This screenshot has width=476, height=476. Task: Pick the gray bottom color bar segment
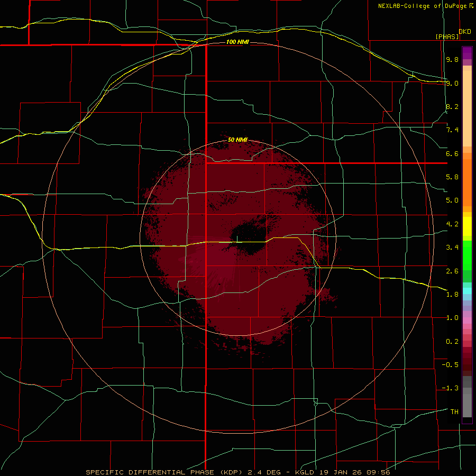coord(467,406)
